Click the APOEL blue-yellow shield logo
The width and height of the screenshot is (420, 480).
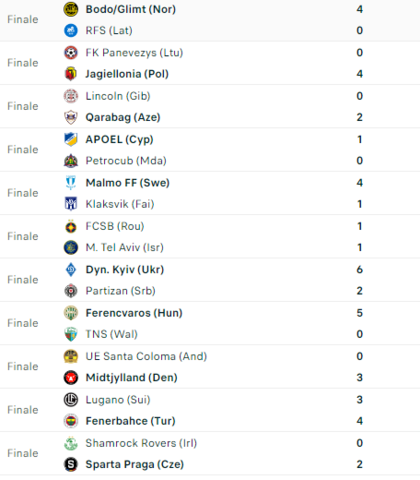[71, 139]
